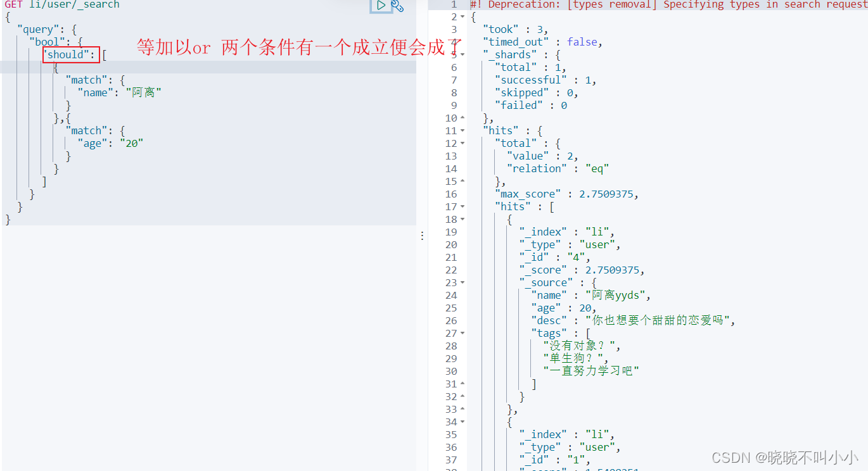The image size is (868, 471).
Task: Click the "_score" : 2.7509375 line at line 22
Action: coord(582,270)
